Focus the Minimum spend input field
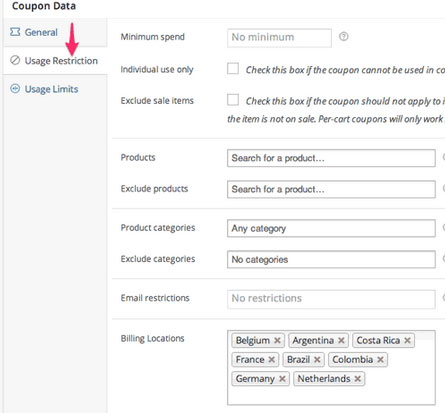The image size is (445, 413). click(x=279, y=38)
